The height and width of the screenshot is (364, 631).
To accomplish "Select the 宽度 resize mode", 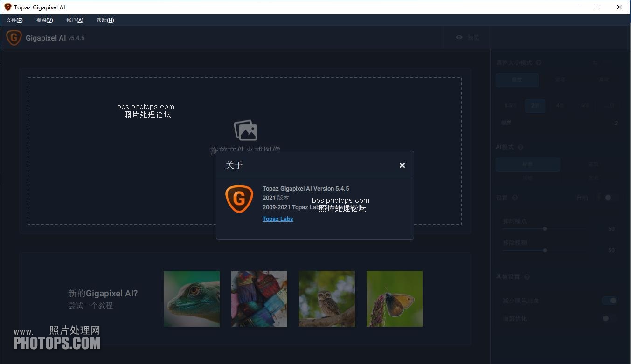I will 560,80.
